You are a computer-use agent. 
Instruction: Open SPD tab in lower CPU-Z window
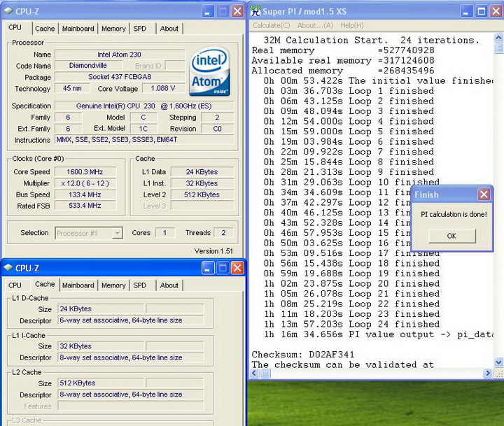coord(140,285)
